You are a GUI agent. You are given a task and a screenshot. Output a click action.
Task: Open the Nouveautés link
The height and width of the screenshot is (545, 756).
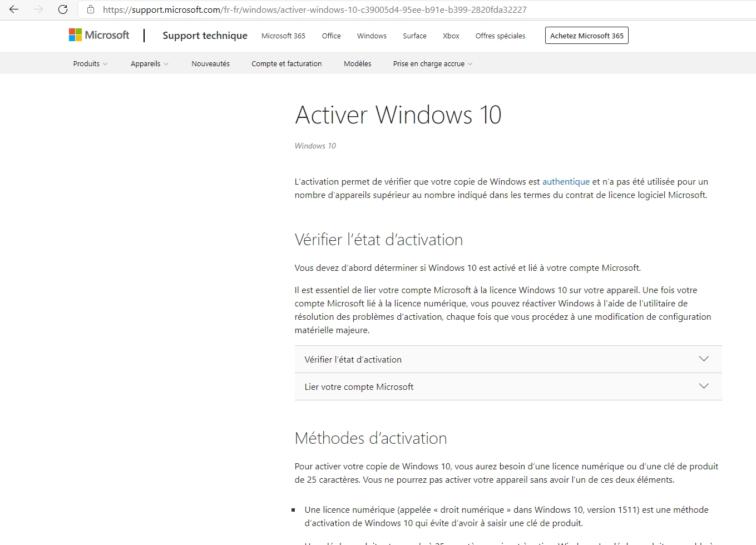pos(210,64)
